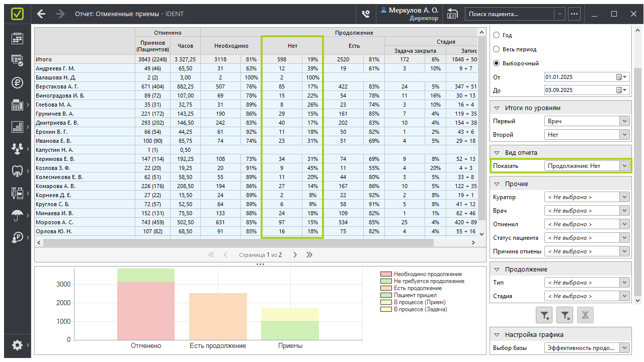Select the 'Выборочный' radio button
Image resolution: width=644 pixels, height=362 pixels.
click(x=497, y=63)
